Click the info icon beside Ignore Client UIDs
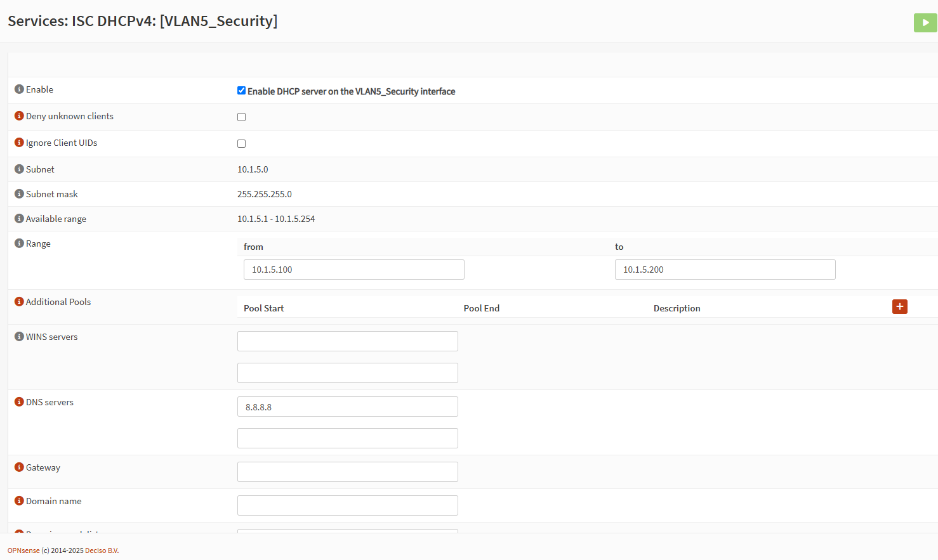The height and width of the screenshot is (560, 938). tap(18, 143)
